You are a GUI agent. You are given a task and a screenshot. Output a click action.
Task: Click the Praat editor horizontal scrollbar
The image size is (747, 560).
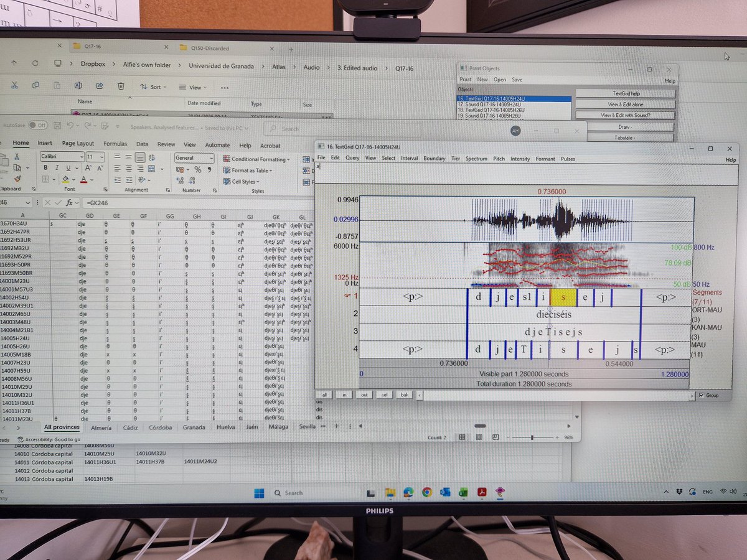click(557, 395)
